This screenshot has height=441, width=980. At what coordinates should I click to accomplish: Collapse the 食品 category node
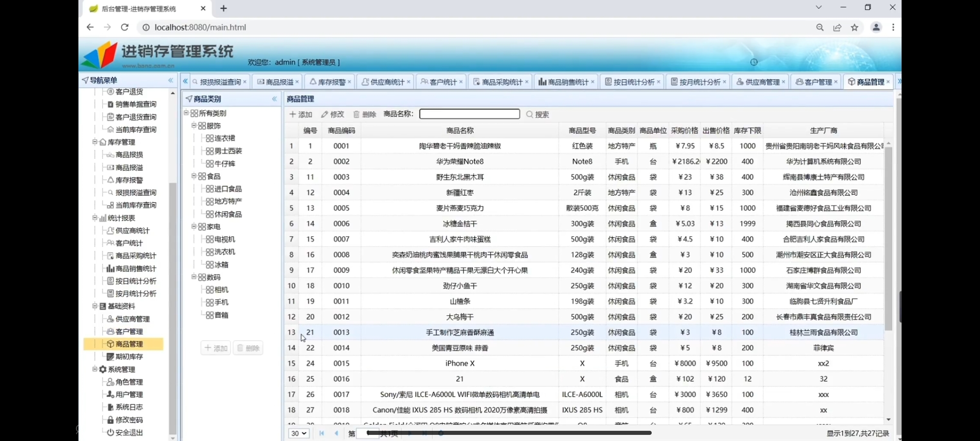[194, 176]
